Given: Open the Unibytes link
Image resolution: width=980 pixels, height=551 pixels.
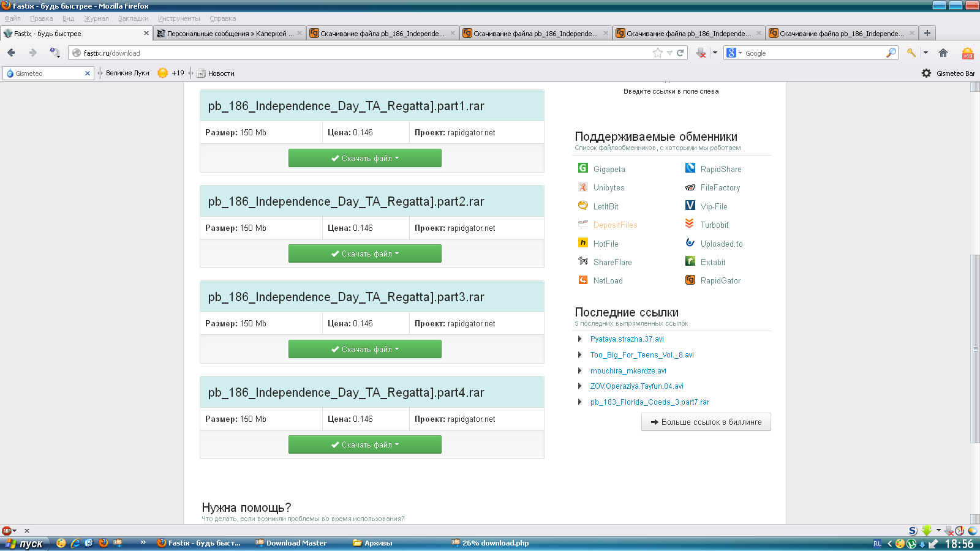Looking at the screenshot, I should click(609, 188).
